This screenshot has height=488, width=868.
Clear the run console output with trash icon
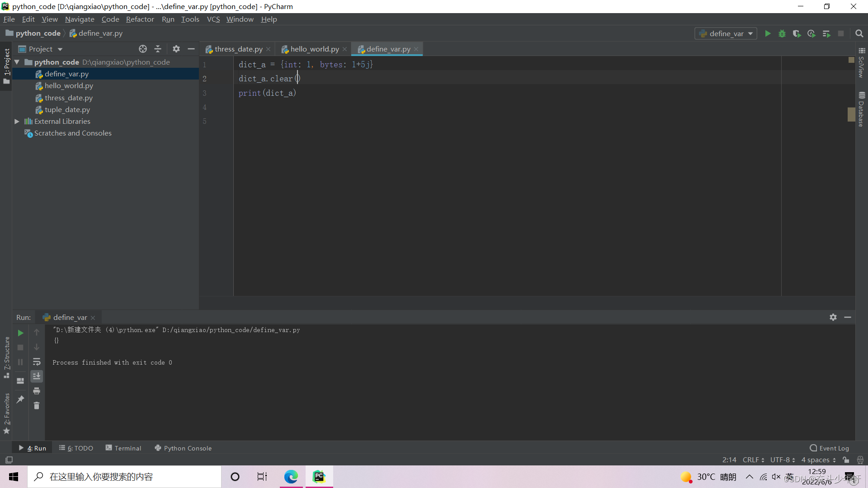[x=37, y=406]
